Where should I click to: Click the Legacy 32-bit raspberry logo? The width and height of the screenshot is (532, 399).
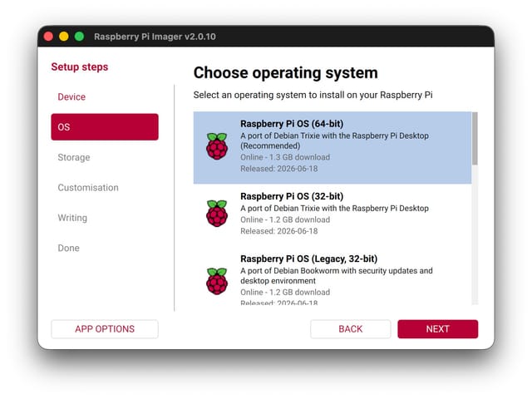click(x=217, y=281)
